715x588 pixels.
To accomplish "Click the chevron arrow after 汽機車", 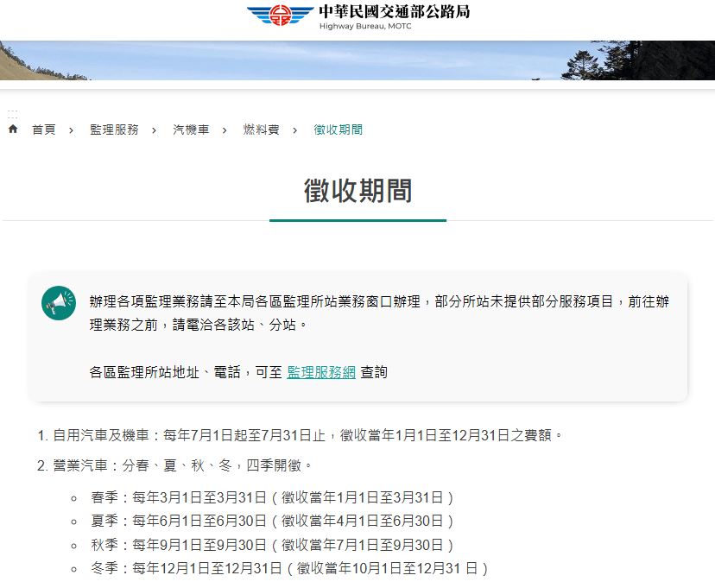I will click(225, 130).
